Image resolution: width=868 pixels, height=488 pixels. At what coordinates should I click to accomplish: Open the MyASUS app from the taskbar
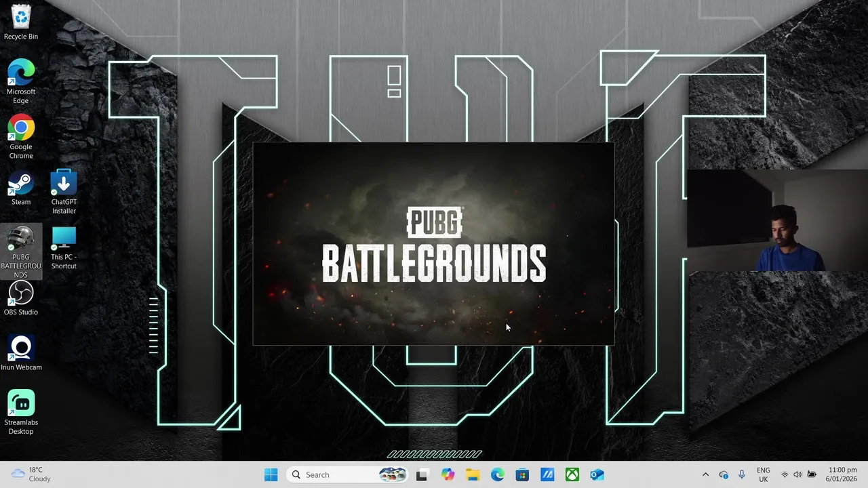pos(547,474)
